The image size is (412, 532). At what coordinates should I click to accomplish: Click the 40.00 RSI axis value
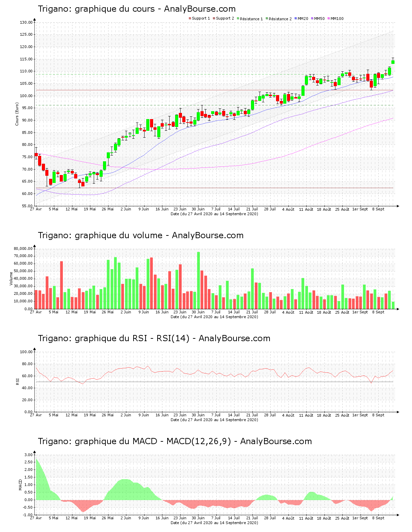click(x=27, y=388)
